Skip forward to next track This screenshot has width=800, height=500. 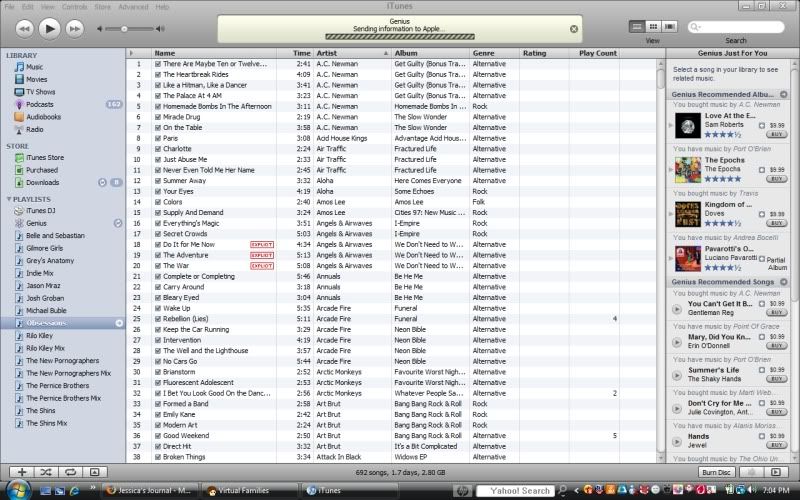[x=74, y=29]
